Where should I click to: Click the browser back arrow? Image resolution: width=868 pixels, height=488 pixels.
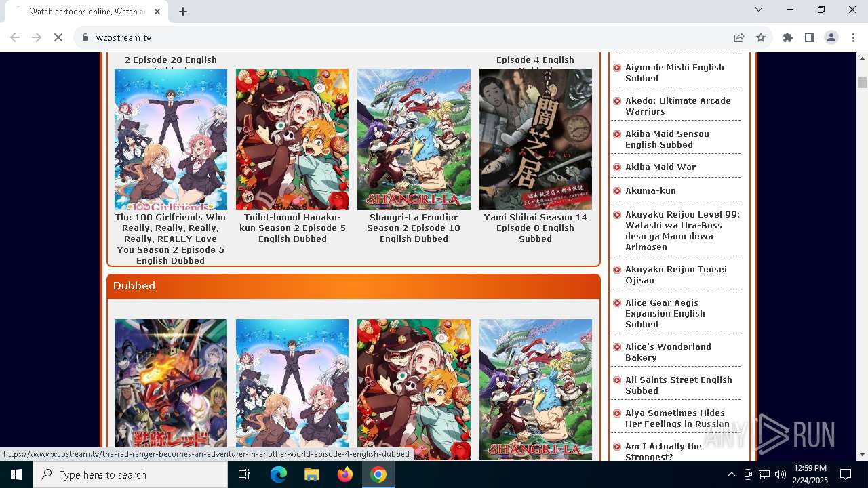pos(15,37)
